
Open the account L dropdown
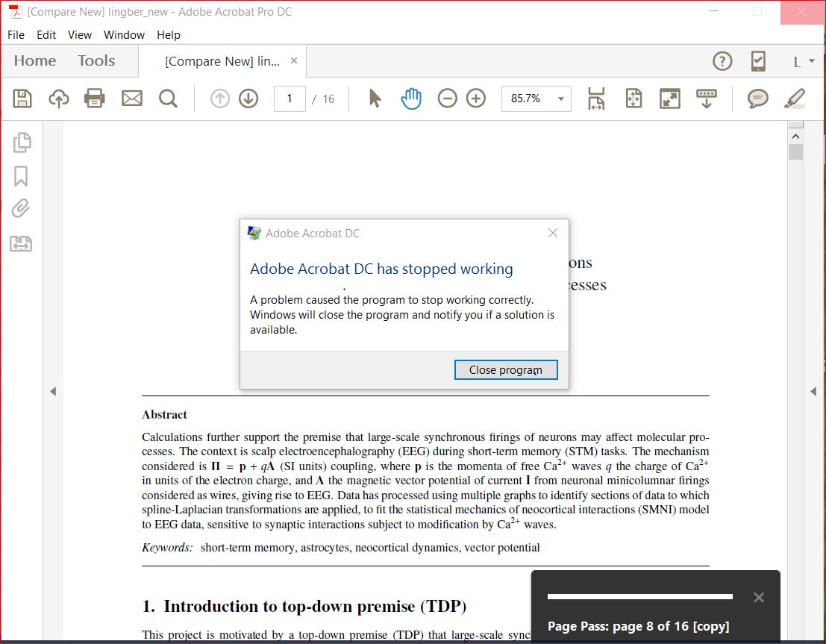tap(804, 62)
